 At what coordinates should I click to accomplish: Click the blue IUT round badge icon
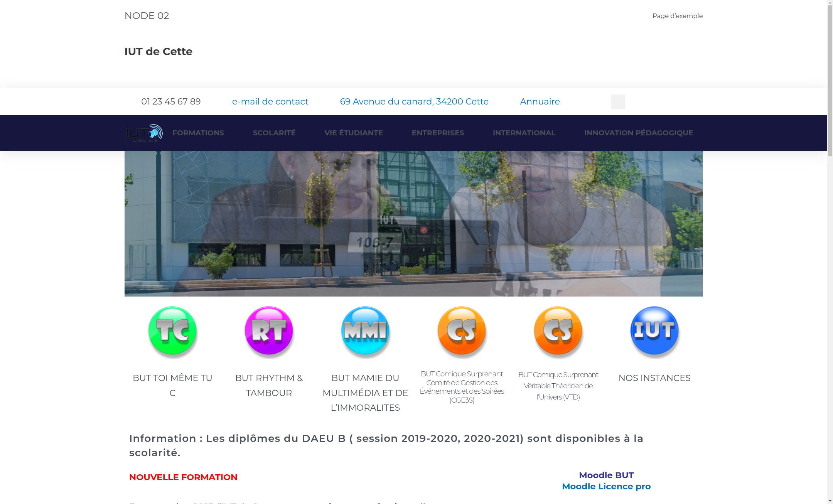(x=654, y=331)
